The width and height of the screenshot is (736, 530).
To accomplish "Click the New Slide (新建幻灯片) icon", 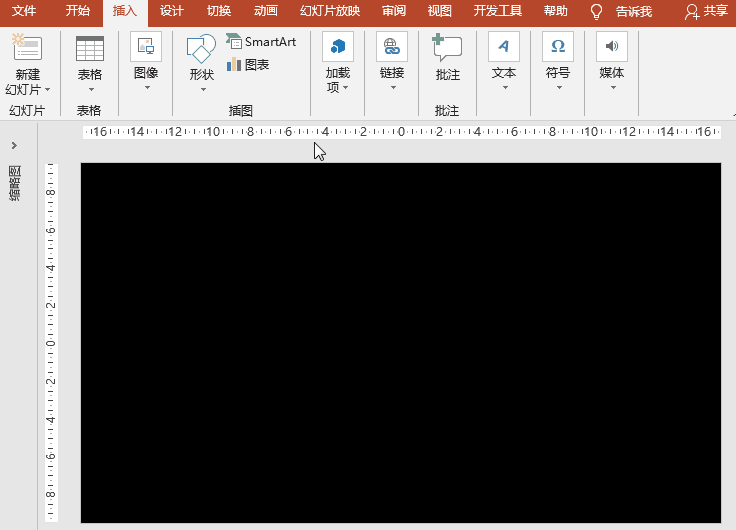I will coord(27,47).
